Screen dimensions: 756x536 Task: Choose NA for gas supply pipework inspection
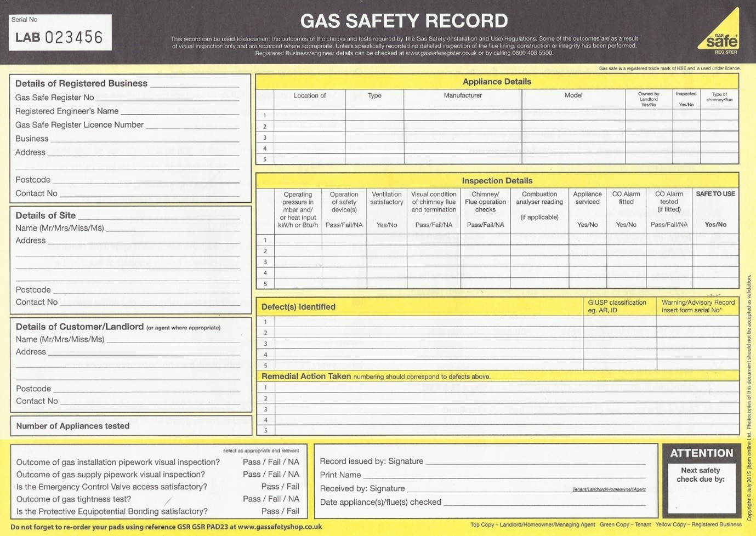coord(294,474)
